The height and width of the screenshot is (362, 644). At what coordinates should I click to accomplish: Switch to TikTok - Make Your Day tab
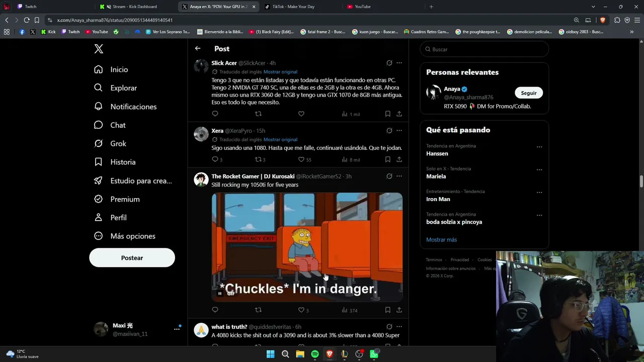301,7
